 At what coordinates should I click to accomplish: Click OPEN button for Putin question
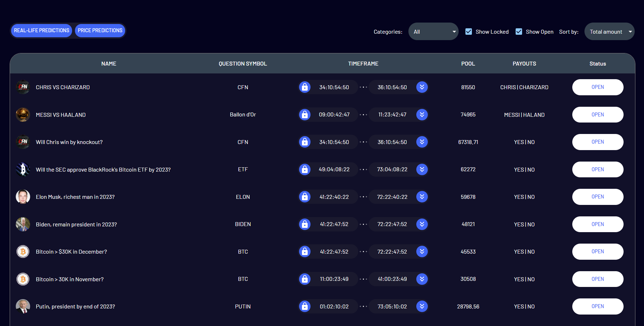[598, 306]
